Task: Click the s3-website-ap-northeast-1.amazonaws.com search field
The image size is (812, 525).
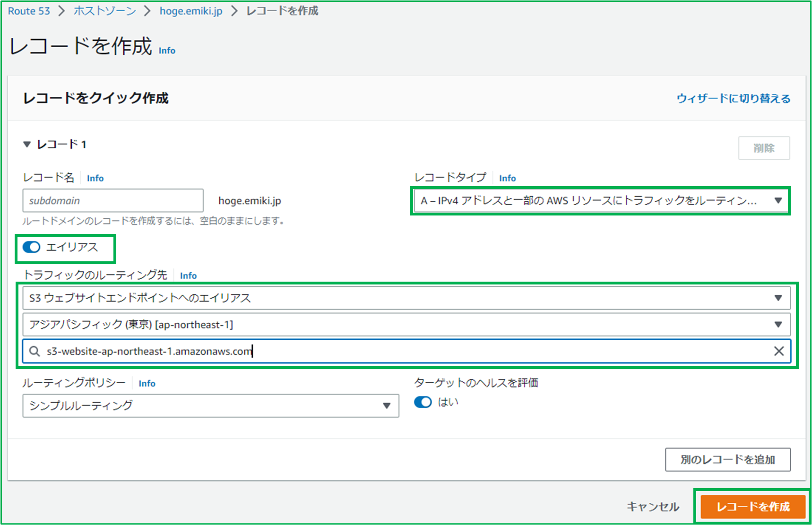Action: (x=406, y=351)
